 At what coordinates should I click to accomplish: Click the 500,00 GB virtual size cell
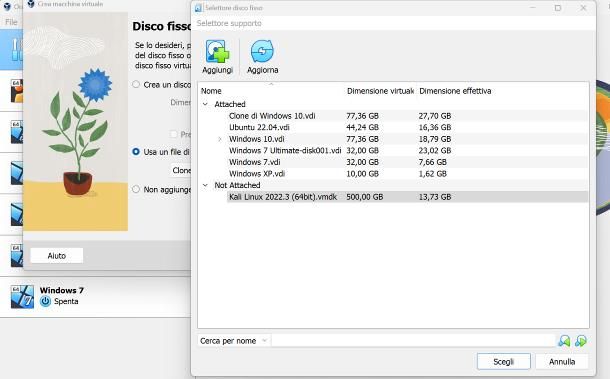tap(365, 197)
